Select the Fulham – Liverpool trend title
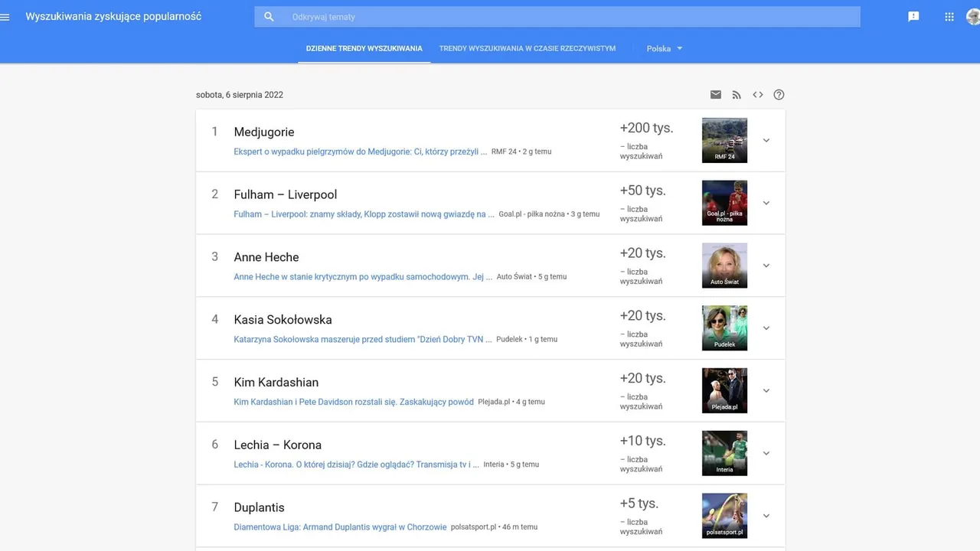 tap(286, 195)
